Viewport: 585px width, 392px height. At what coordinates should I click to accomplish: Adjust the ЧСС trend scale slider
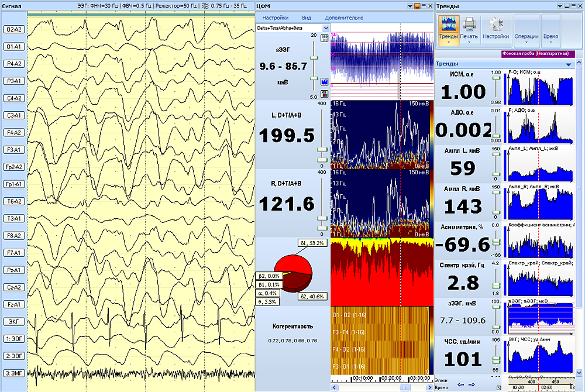496,360
